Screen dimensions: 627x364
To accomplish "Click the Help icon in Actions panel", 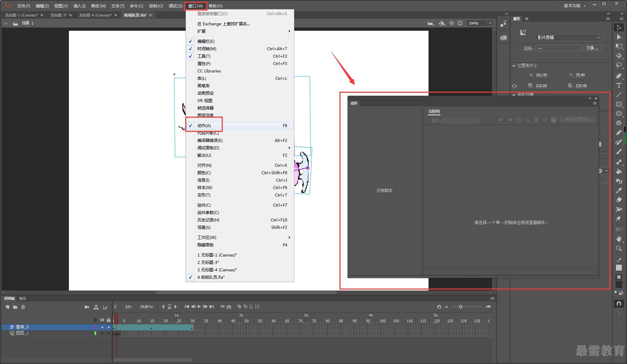I will (554, 120).
